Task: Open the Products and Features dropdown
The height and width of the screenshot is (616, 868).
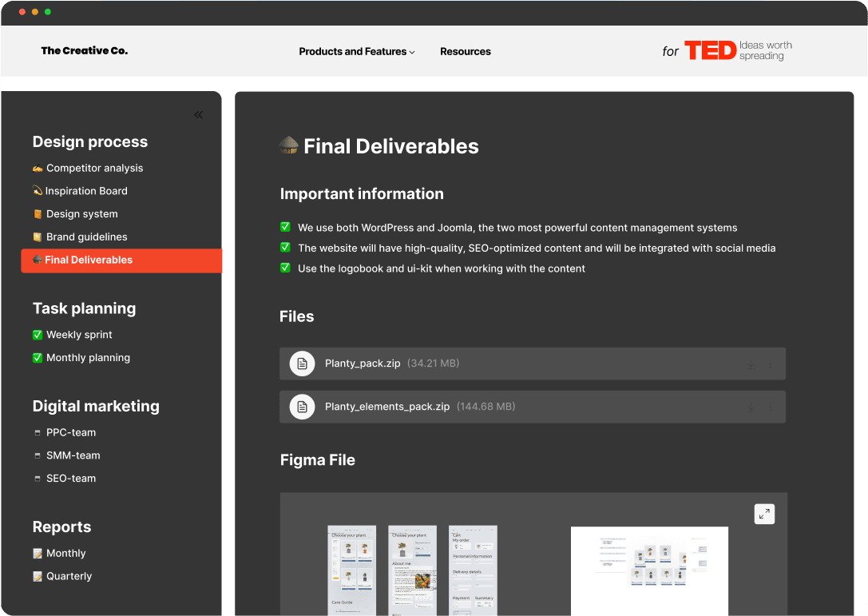Action: tap(357, 52)
